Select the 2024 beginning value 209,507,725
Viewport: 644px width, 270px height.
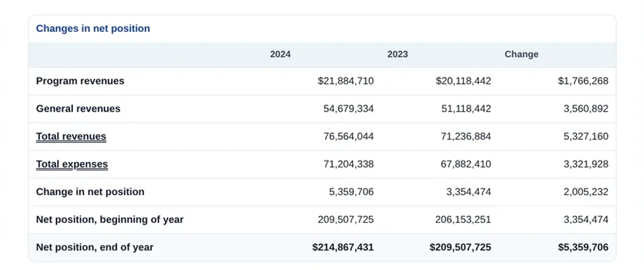coord(346,220)
